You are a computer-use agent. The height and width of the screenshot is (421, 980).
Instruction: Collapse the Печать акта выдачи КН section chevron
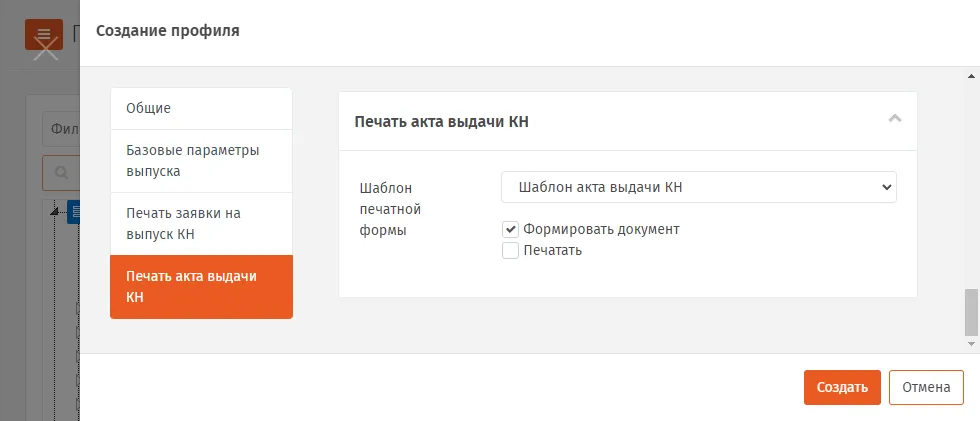[895, 118]
